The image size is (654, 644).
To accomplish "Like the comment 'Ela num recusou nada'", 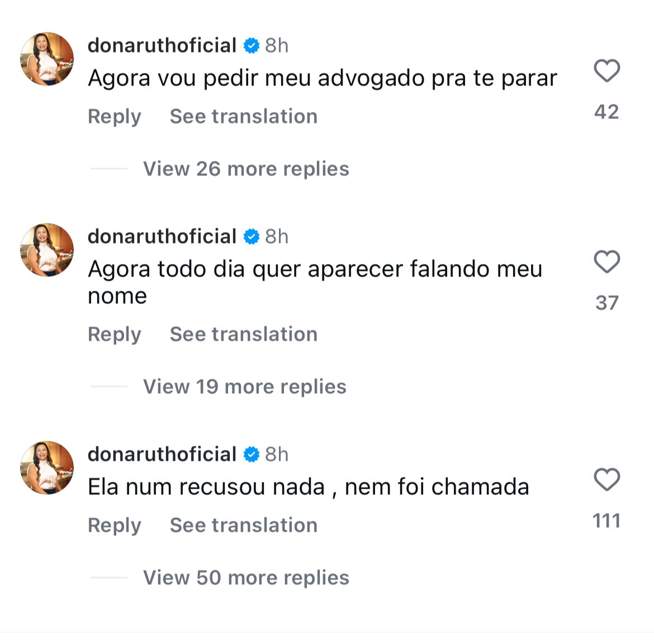I will click(x=606, y=479).
